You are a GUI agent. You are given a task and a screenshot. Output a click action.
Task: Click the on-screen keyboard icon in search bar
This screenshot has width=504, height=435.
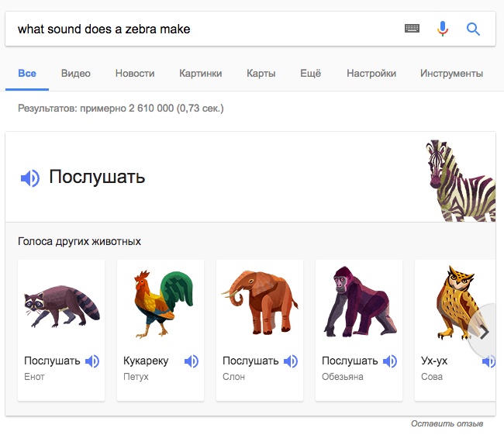(x=413, y=29)
